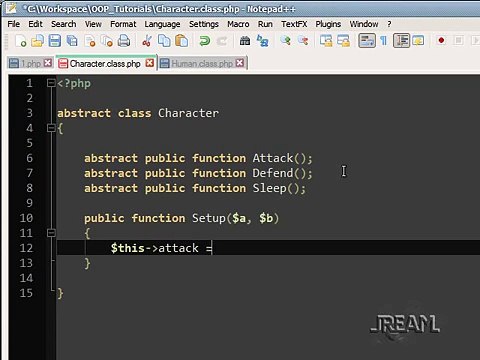
Task: Open the Macro menu
Action: point(238,24)
